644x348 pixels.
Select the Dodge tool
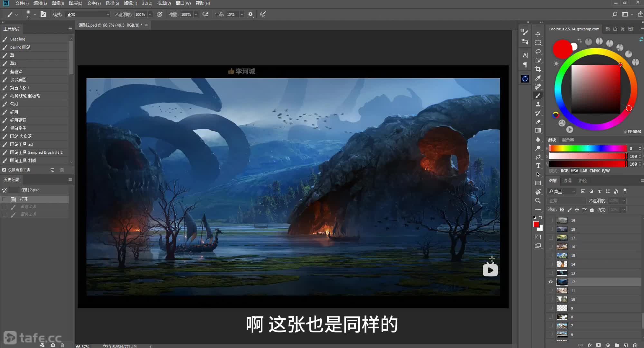[538, 148]
